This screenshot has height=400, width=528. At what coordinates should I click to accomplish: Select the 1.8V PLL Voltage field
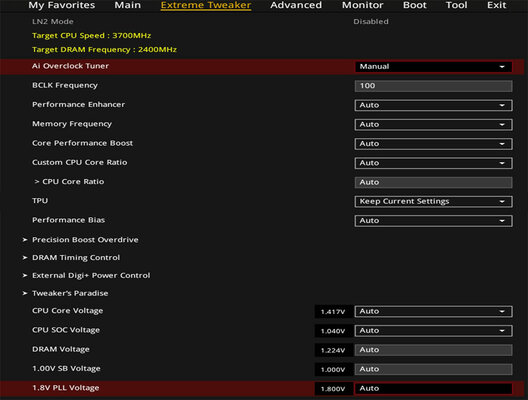[x=433, y=389]
